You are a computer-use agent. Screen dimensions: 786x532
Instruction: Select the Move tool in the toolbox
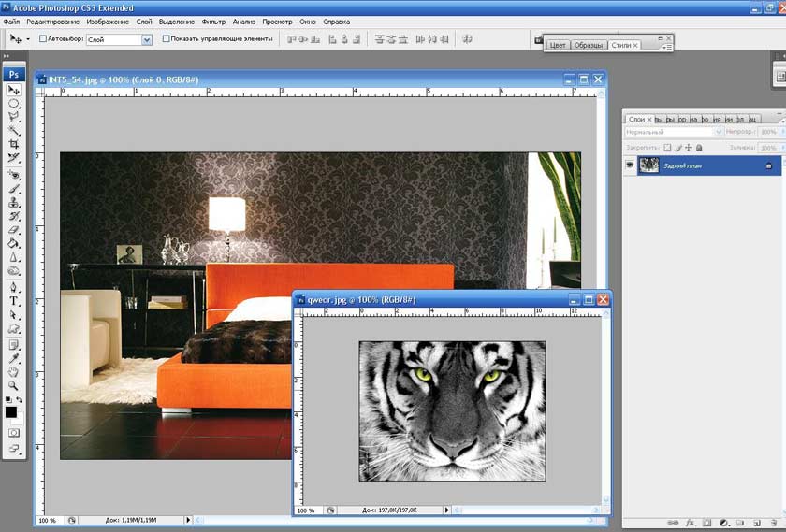tap(14, 90)
